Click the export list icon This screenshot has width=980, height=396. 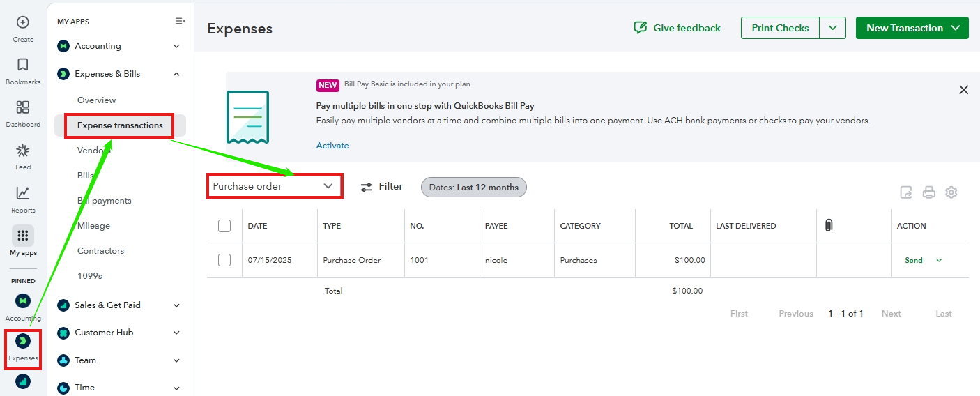(x=906, y=192)
